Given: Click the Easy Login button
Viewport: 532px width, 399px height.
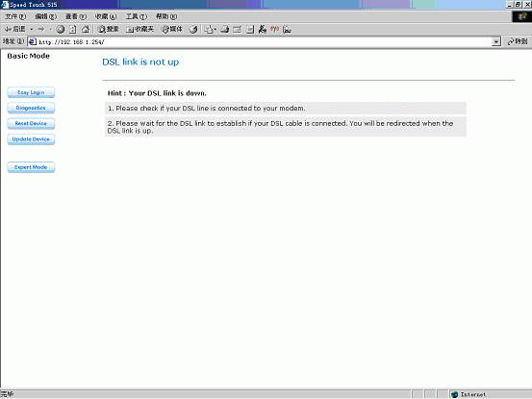Looking at the screenshot, I should [31, 92].
